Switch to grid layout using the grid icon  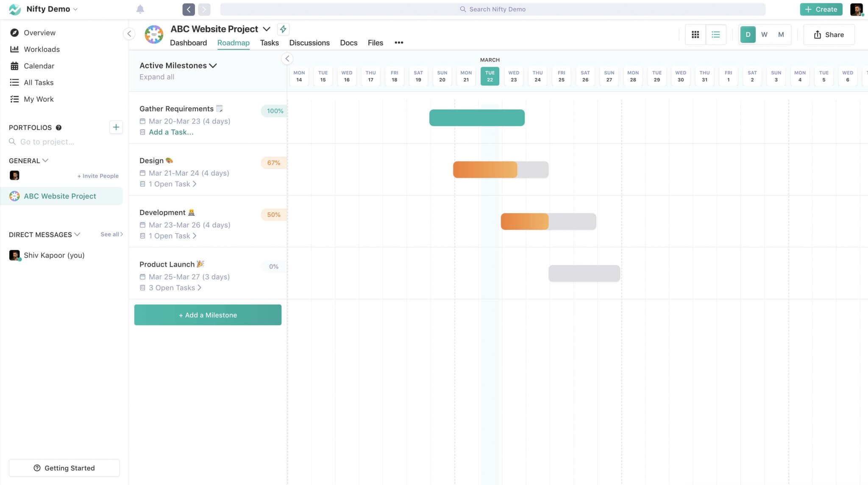(x=695, y=34)
